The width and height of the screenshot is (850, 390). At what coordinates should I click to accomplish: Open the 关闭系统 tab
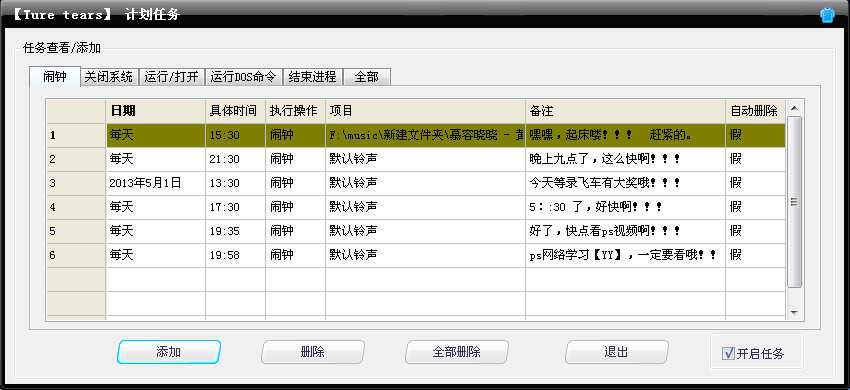[109, 77]
